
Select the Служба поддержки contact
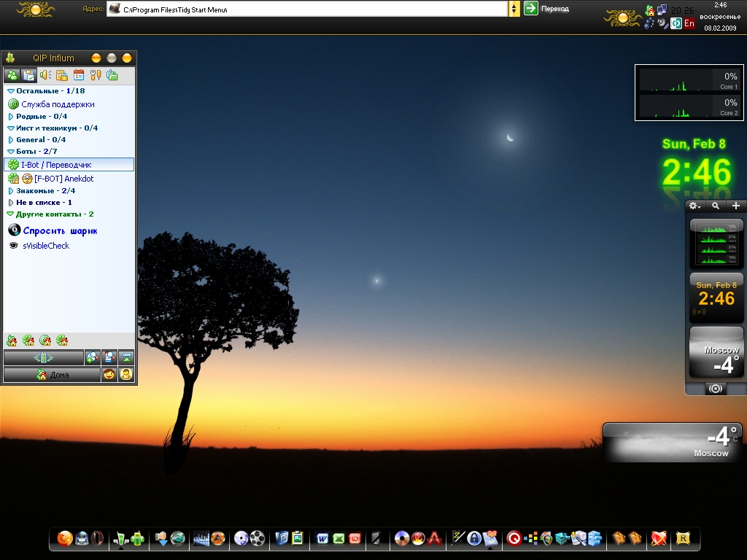pos(58,104)
